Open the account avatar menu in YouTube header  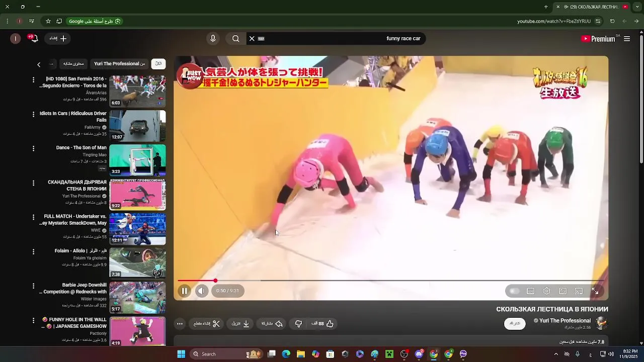[x=16, y=39]
